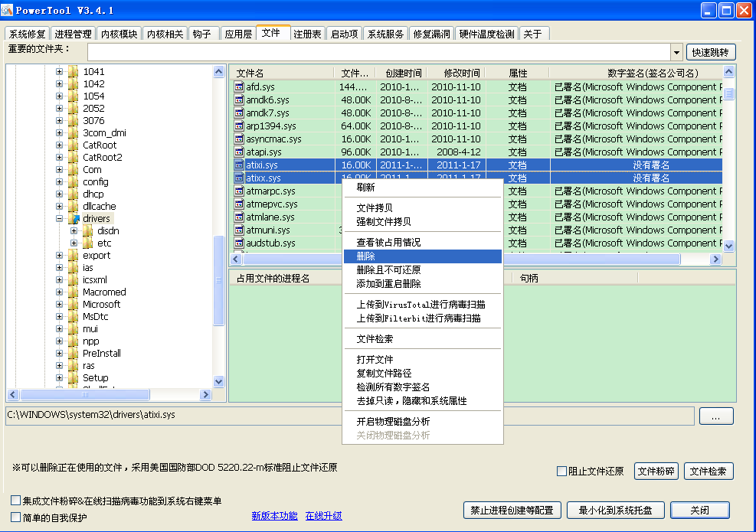This screenshot has height=532, width=756.
Task: Collapse the drivers folder tree node
Action: (x=60, y=219)
